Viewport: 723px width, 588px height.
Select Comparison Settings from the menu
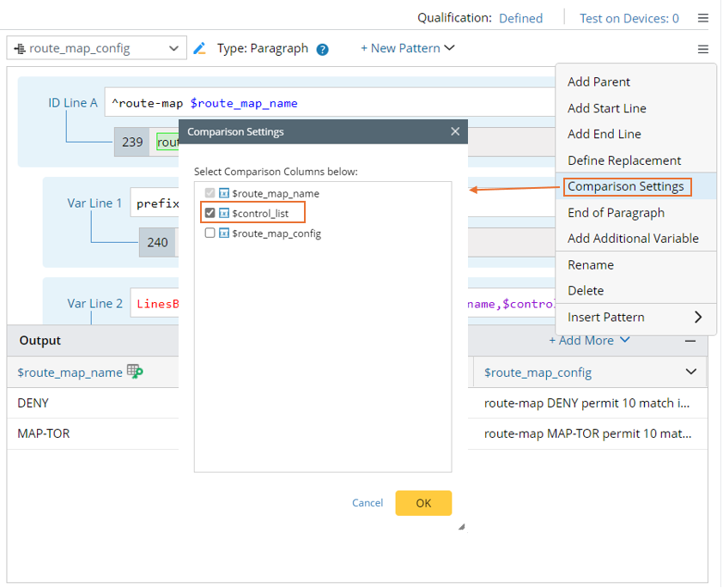click(x=625, y=186)
